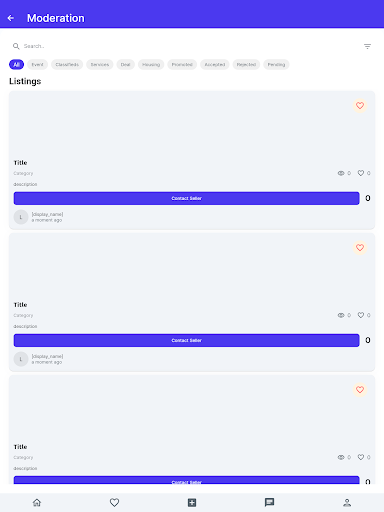This screenshot has height=512, width=384.
Task: Select the Event filter chip
Action: (x=37, y=64)
